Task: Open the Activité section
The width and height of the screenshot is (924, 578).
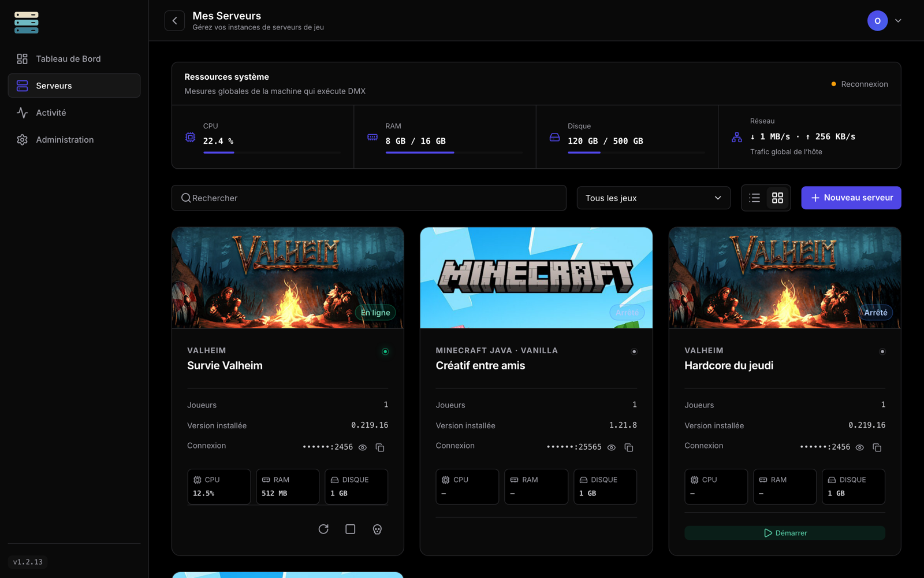Action: coord(74,113)
